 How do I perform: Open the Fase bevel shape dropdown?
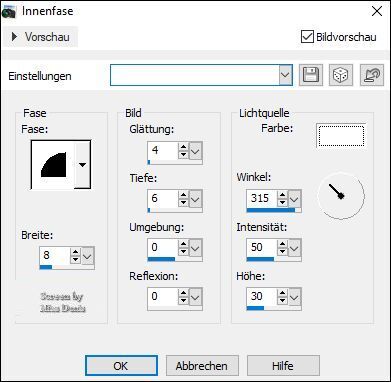tap(82, 165)
